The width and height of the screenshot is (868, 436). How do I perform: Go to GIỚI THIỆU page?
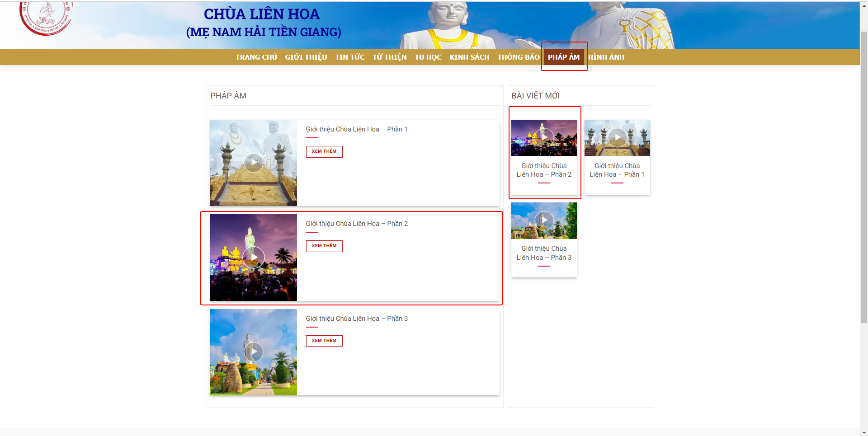point(306,57)
